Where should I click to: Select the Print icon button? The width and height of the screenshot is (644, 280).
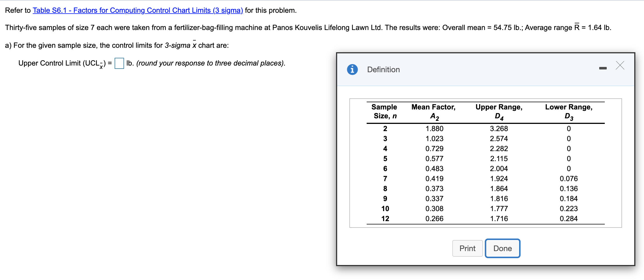point(467,248)
